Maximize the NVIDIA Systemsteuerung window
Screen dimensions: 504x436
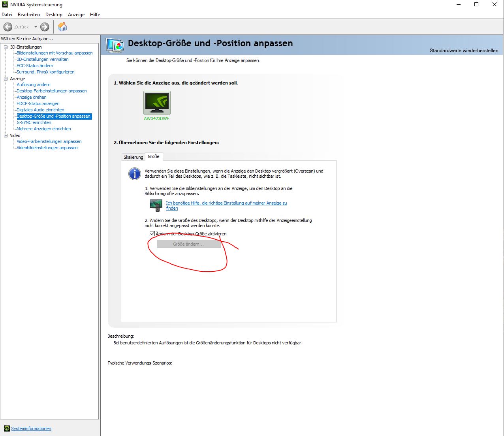[476, 5]
